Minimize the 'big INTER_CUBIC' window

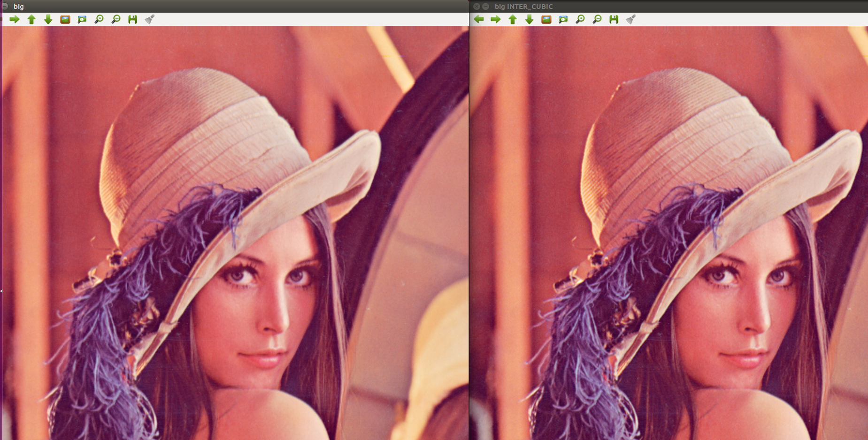(x=486, y=7)
